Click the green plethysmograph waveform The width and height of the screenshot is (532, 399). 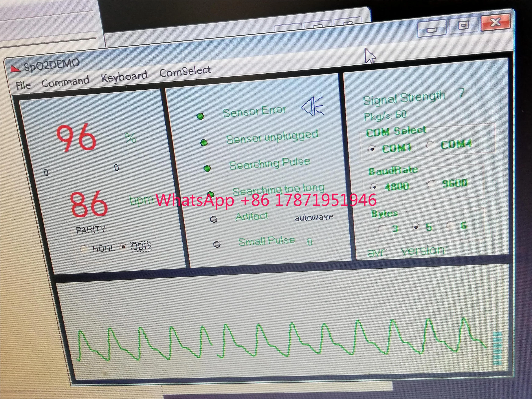[x=281, y=339]
